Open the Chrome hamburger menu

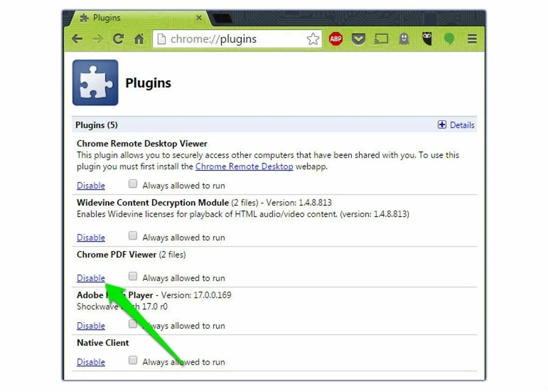(472, 39)
